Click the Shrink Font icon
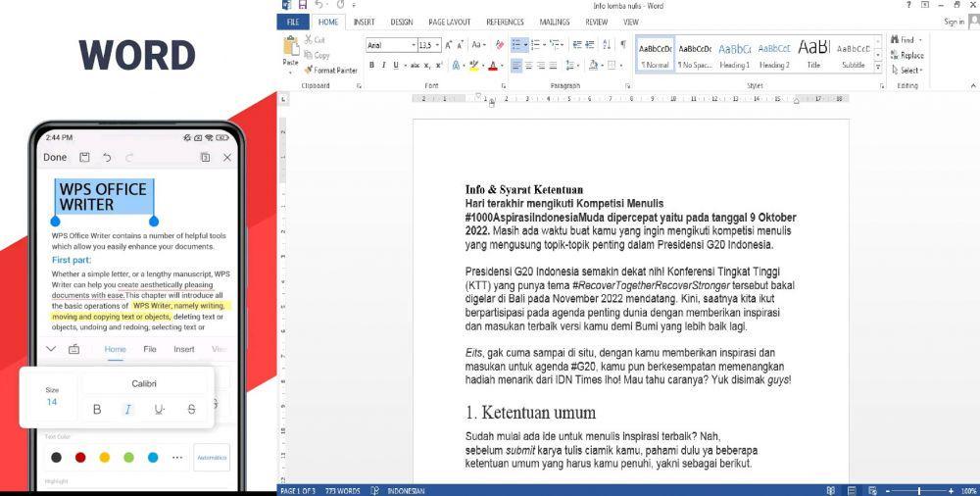This screenshot has width=980, height=496. point(461,45)
